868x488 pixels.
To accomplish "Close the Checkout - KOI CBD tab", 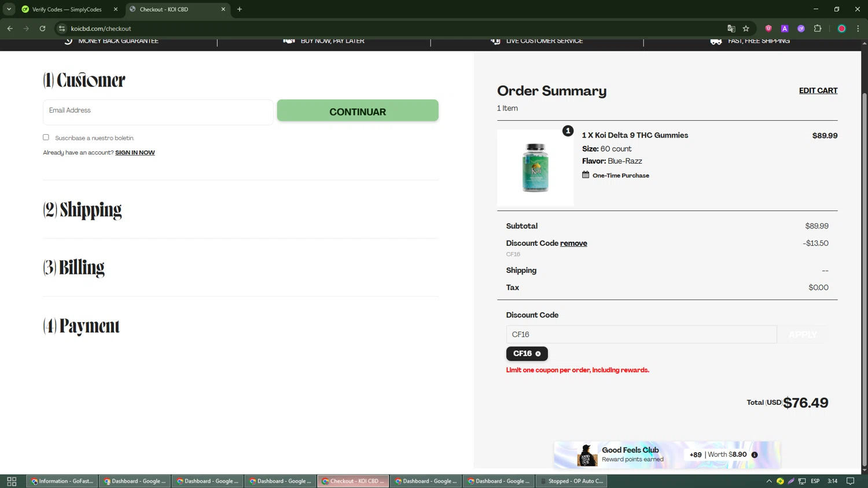I will point(223,9).
